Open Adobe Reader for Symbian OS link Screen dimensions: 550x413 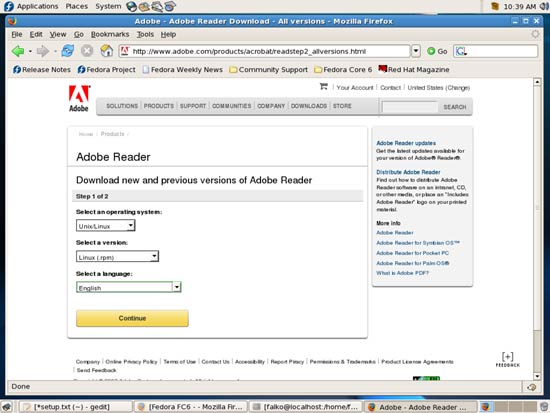[418, 243]
